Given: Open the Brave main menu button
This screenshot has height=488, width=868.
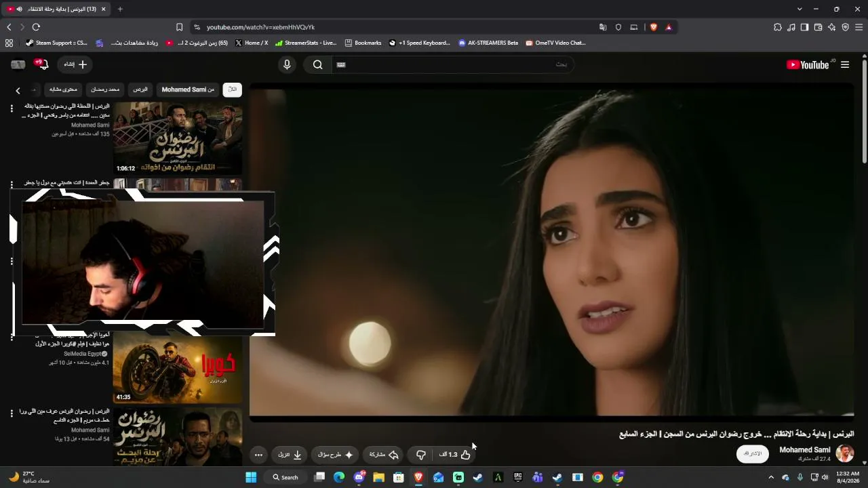Looking at the screenshot, I should pyautogui.click(x=859, y=27).
